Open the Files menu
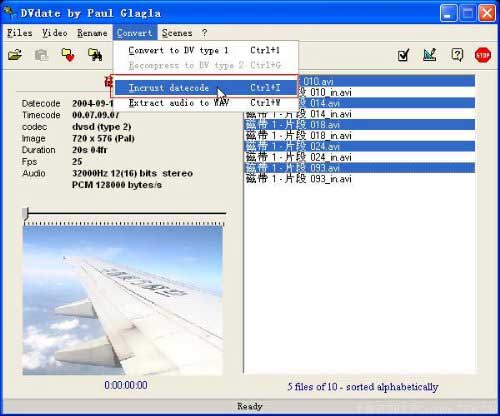Screen dimensions: 500x416 click(20, 33)
